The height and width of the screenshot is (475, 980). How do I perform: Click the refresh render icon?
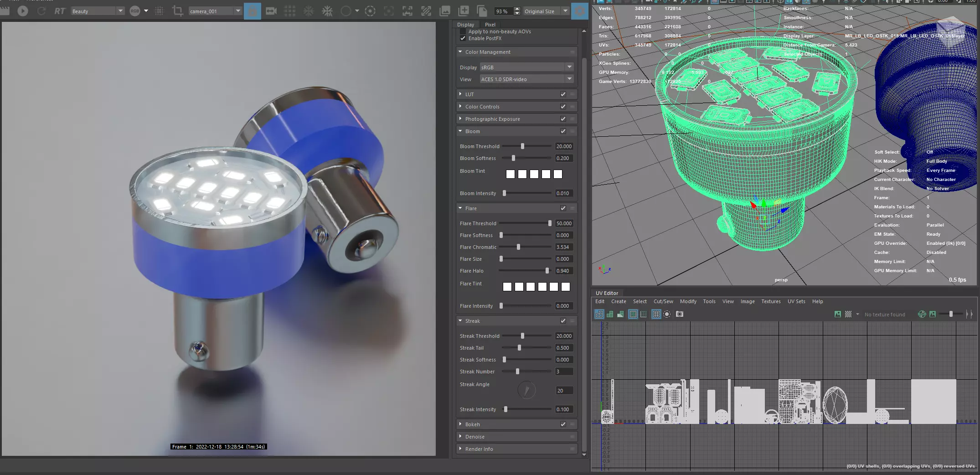point(41,11)
